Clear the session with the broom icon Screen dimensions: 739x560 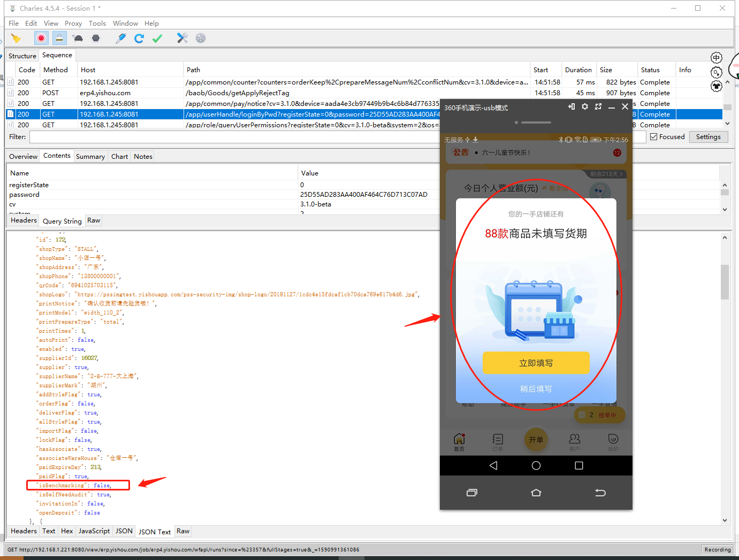(x=16, y=38)
